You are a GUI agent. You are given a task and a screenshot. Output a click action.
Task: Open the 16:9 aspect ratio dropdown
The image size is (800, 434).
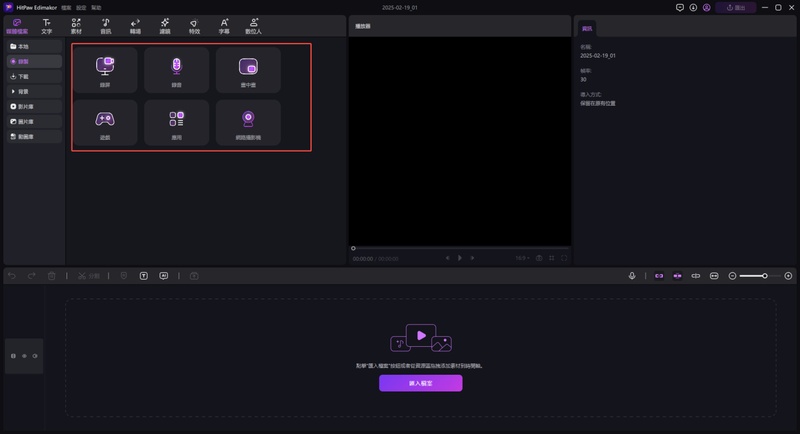click(x=522, y=258)
